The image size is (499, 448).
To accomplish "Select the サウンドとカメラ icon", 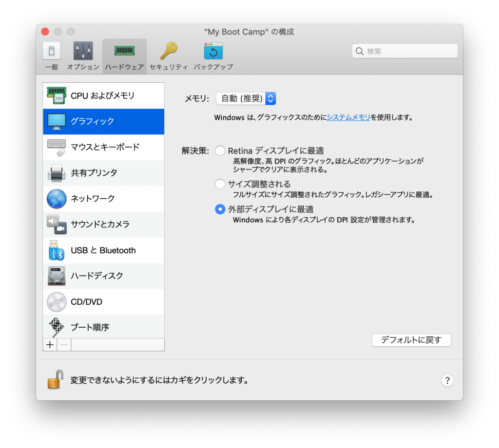I will click(57, 224).
